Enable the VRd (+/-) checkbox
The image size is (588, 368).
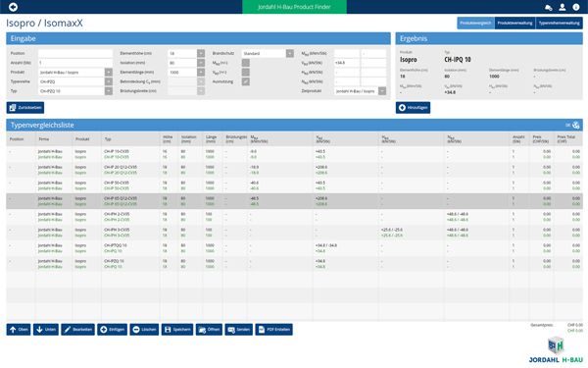[246, 72]
